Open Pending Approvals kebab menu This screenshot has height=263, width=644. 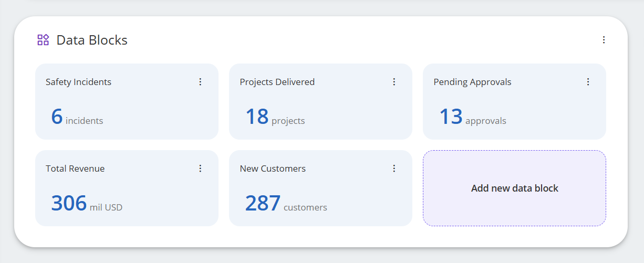click(588, 82)
